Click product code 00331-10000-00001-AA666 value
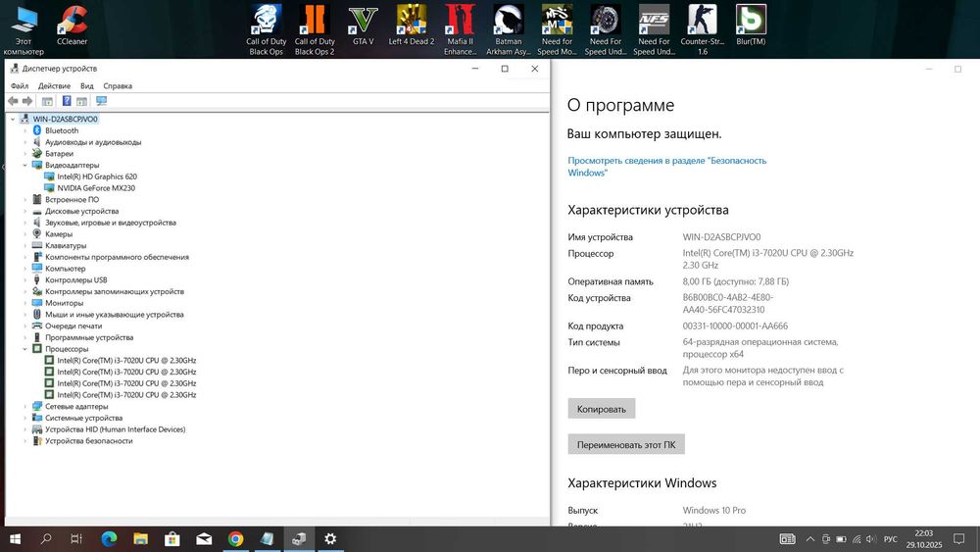This screenshot has height=552, width=980. (735, 326)
